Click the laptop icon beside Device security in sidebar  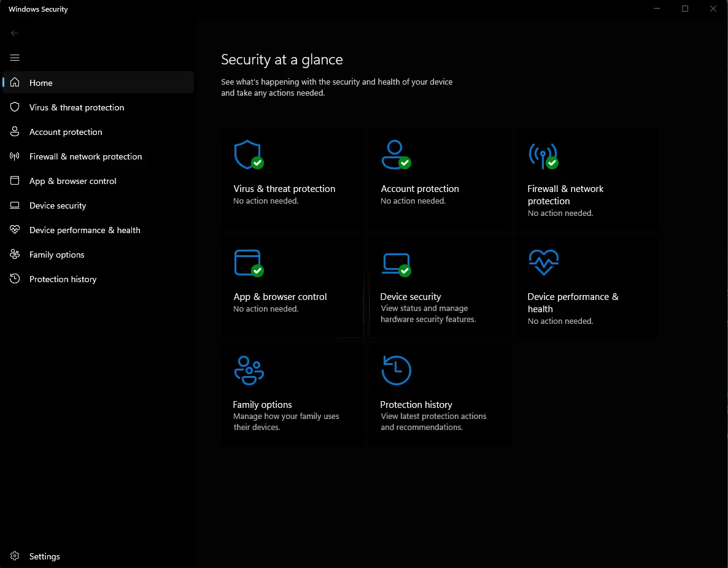(x=15, y=205)
